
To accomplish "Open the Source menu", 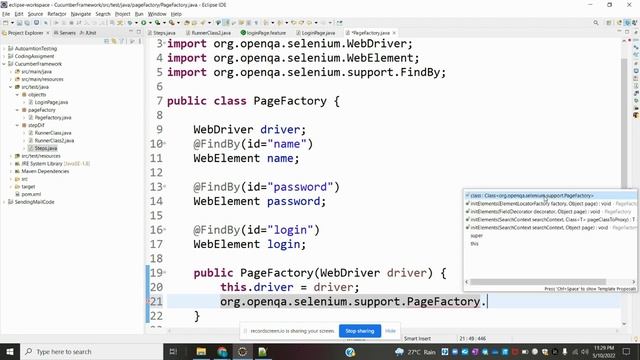I will (x=35, y=14).
